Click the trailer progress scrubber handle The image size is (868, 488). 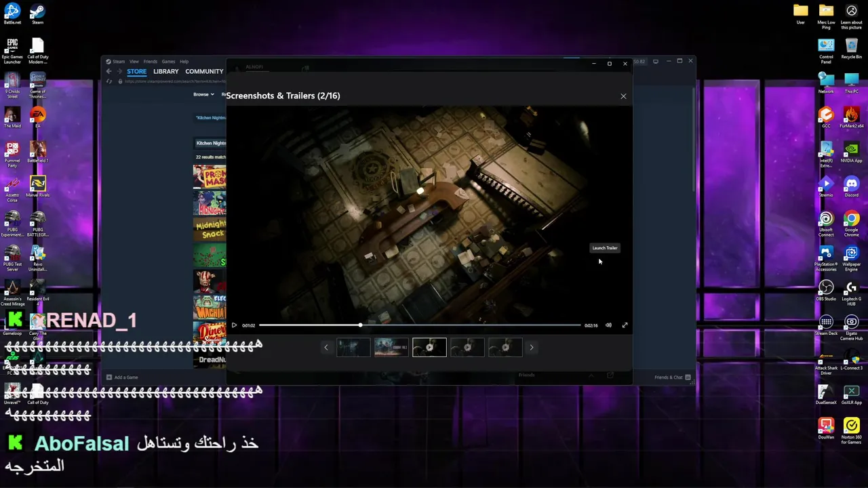point(360,325)
